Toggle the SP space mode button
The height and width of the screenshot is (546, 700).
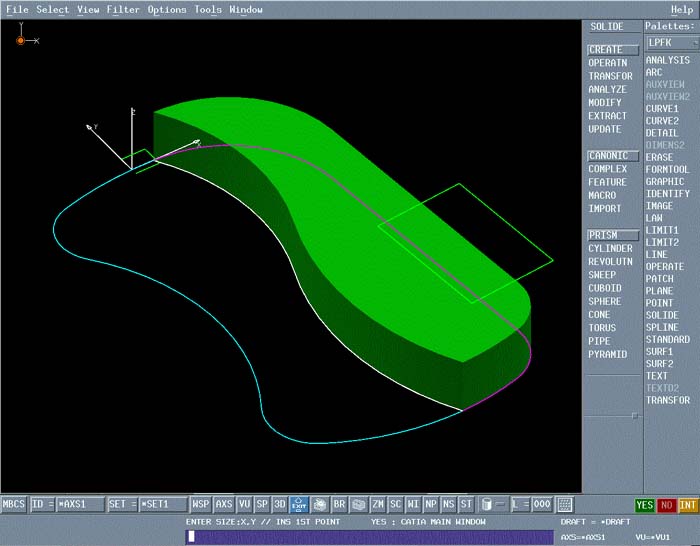click(262, 505)
